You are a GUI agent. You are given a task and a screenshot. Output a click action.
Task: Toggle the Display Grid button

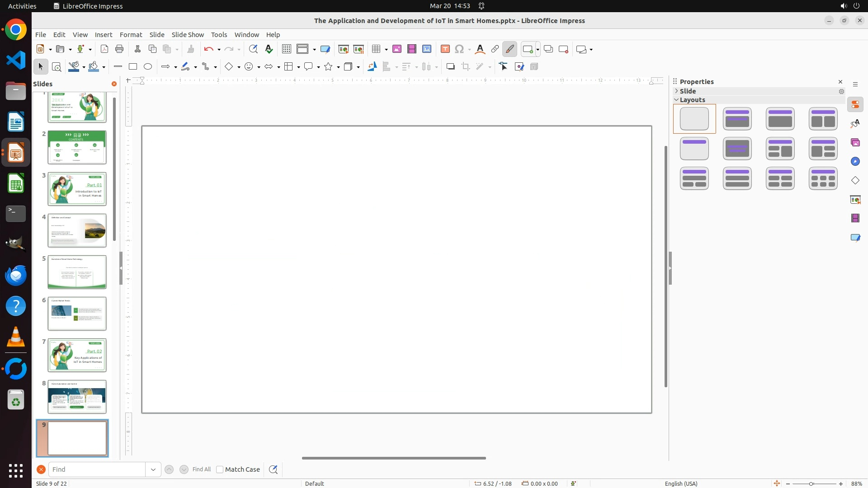286,49
